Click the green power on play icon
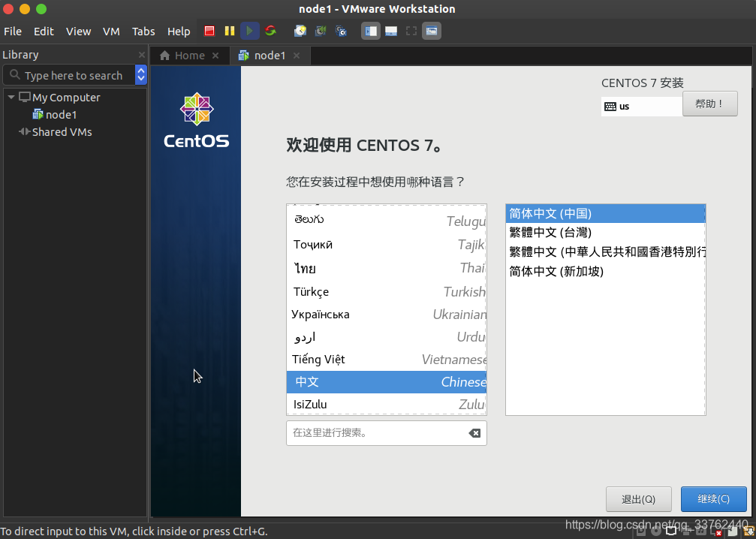 coord(250,32)
